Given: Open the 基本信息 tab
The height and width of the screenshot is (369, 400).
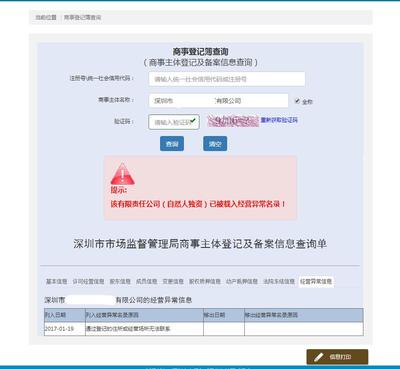Looking at the screenshot, I should (56, 282).
